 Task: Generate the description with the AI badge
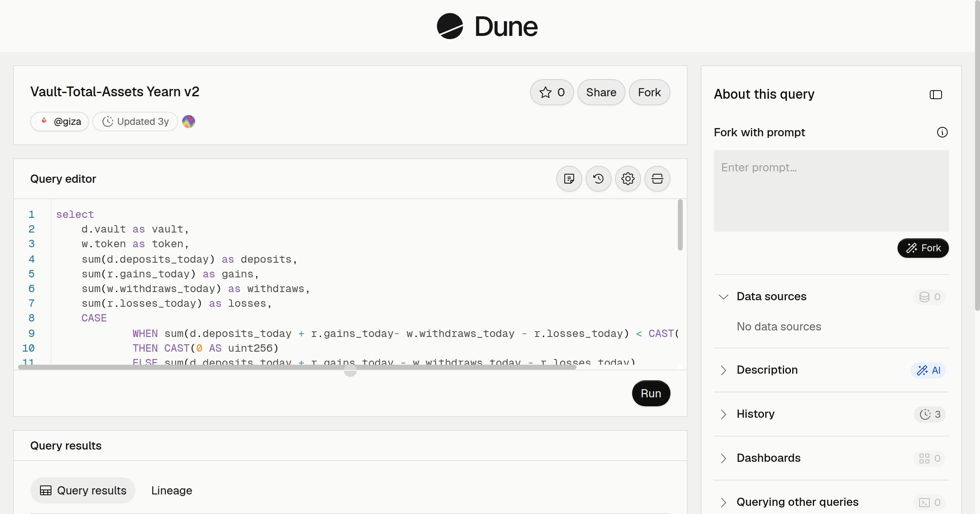tap(928, 370)
